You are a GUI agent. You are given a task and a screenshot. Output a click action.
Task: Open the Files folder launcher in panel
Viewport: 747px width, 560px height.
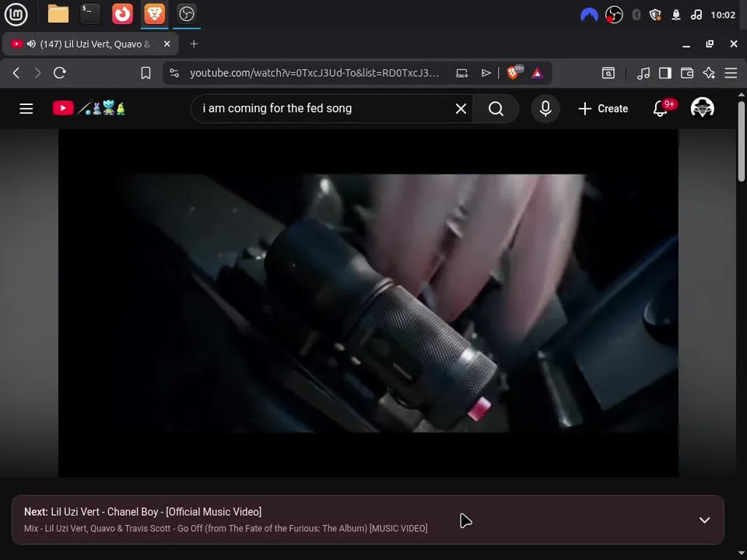(x=58, y=14)
